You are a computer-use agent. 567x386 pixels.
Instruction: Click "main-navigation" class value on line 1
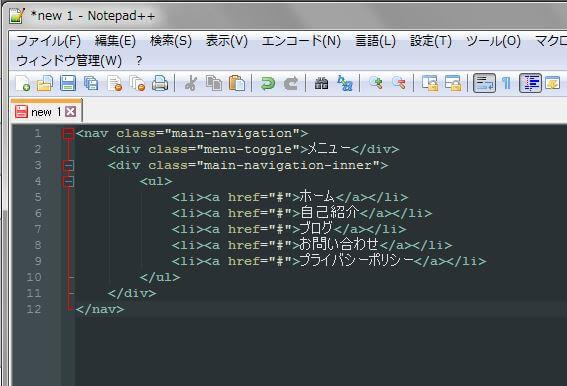point(232,133)
